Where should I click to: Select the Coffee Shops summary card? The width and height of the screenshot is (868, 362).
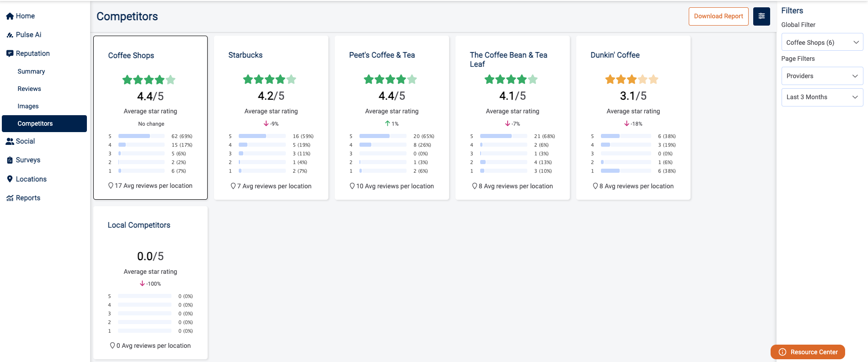click(x=150, y=117)
